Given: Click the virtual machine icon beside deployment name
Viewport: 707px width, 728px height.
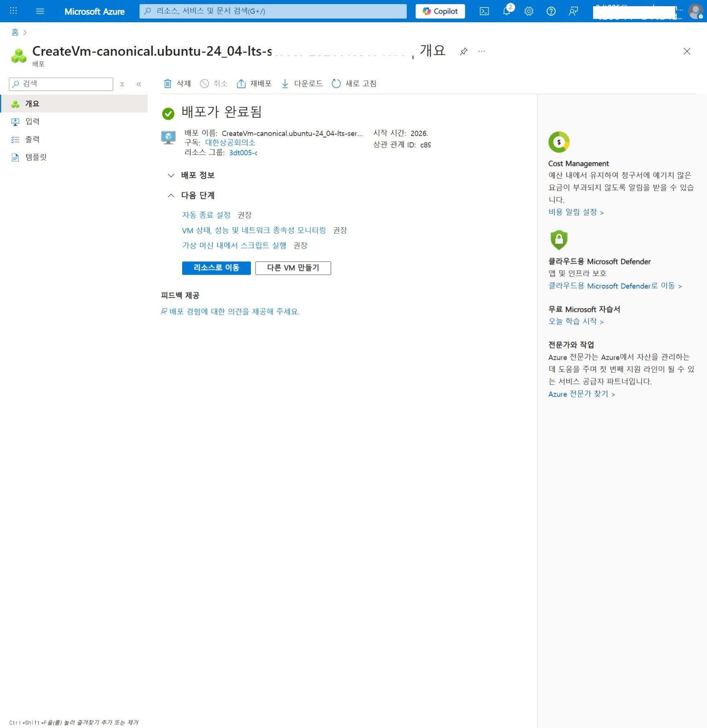Looking at the screenshot, I should coord(168,137).
